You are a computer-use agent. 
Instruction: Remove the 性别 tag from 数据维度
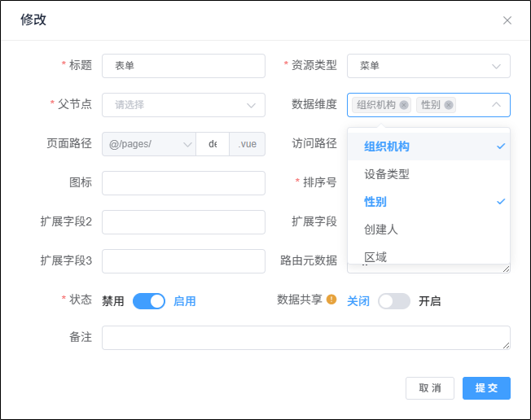[449, 105]
